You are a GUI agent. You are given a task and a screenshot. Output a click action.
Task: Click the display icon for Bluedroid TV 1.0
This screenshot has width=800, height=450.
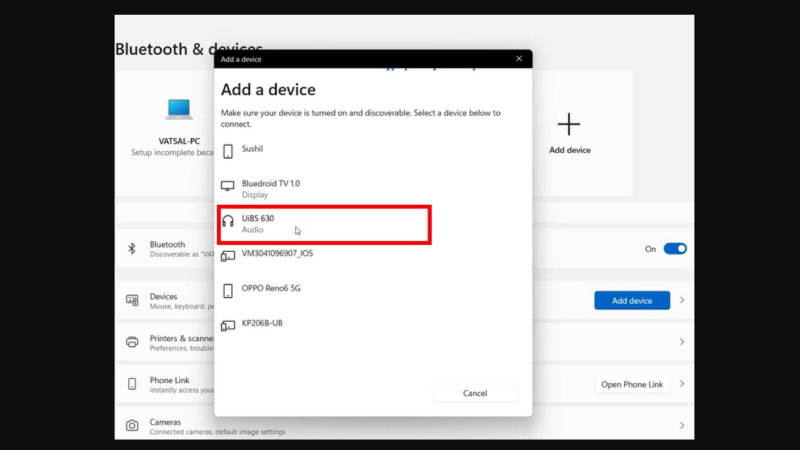tap(228, 186)
